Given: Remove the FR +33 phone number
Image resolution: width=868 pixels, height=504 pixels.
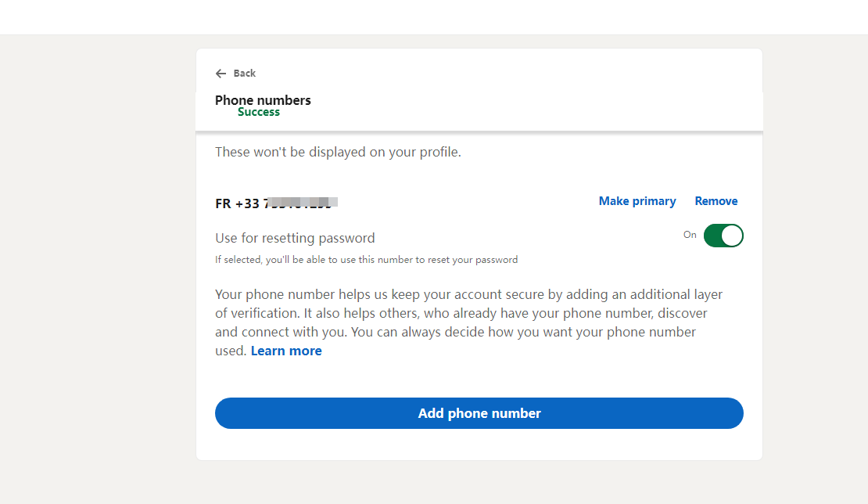Looking at the screenshot, I should [x=716, y=201].
